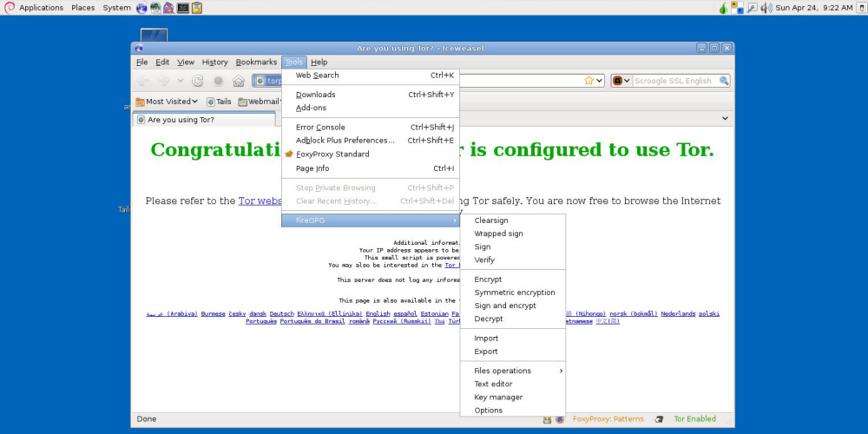Select Encrypt from FireGPG submenu
Viewport: 868px width, 434px height.
point(488,279)
